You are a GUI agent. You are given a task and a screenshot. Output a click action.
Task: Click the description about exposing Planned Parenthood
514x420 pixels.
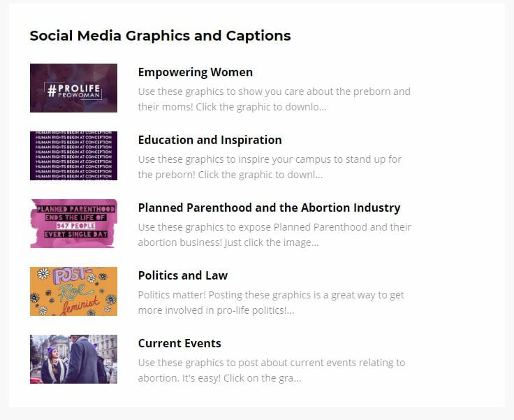coord(274,235)
